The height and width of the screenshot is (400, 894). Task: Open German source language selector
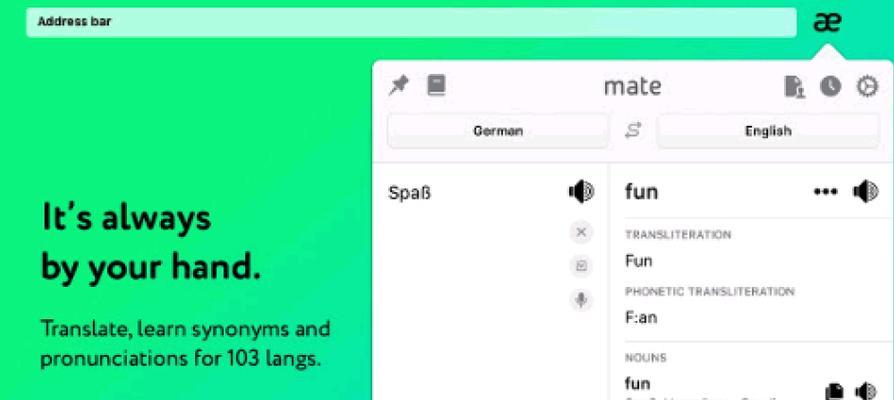[x=498, y=131]
